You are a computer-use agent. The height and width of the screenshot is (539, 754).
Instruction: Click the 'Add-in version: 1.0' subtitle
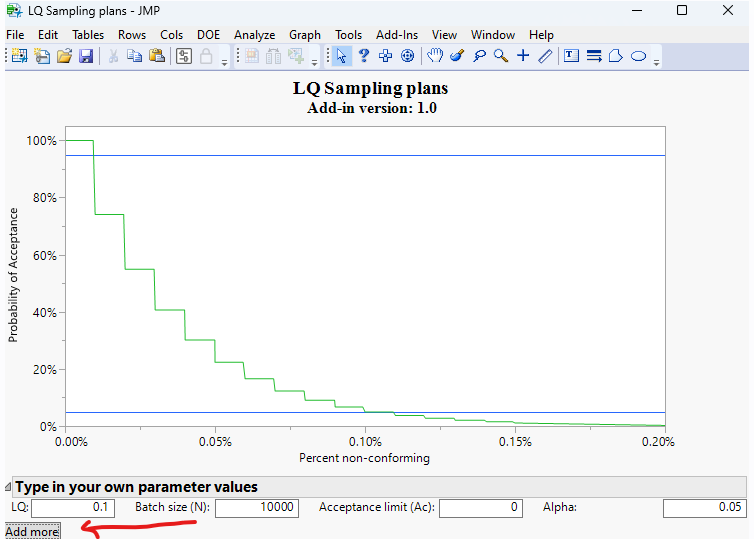(x=372, y=108)
